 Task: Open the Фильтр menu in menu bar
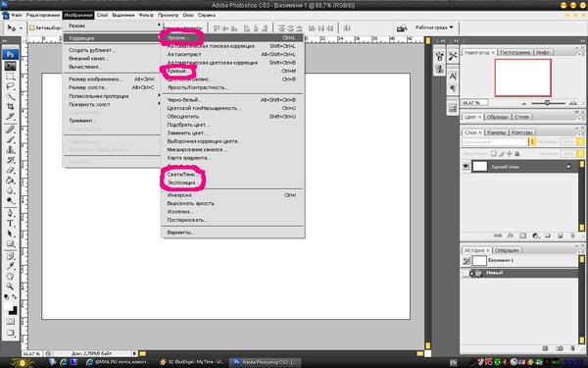pos(146,15)
